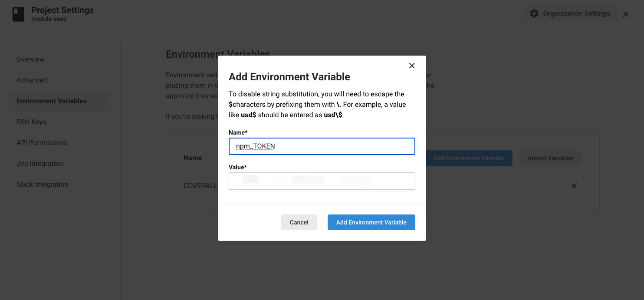Screen dimensions: 644x300
Task: Open the SSH Keys section
Action: pyautogui.click(x=31, y=122)
